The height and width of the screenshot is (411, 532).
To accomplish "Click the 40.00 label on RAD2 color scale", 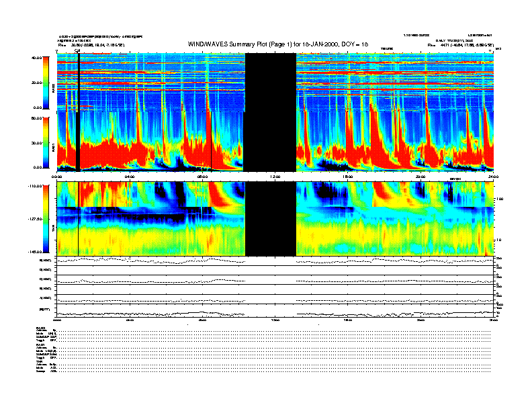I will coord(37,58).
